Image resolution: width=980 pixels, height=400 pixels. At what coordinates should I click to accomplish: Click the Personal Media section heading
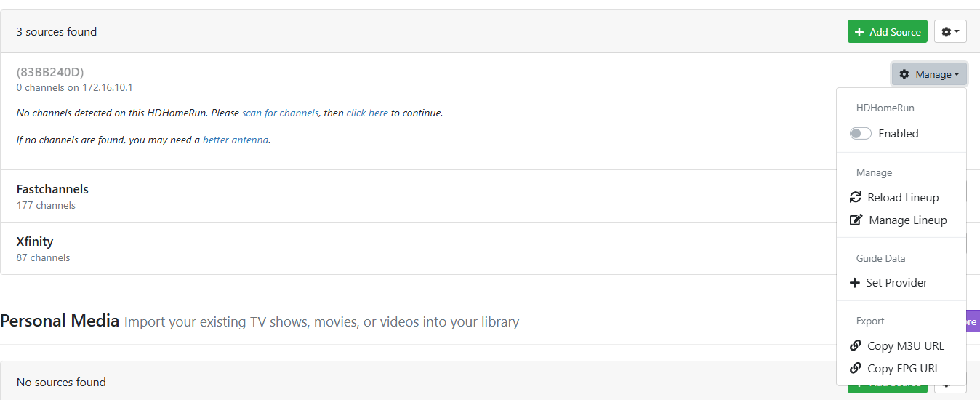(x=60, y=321)
